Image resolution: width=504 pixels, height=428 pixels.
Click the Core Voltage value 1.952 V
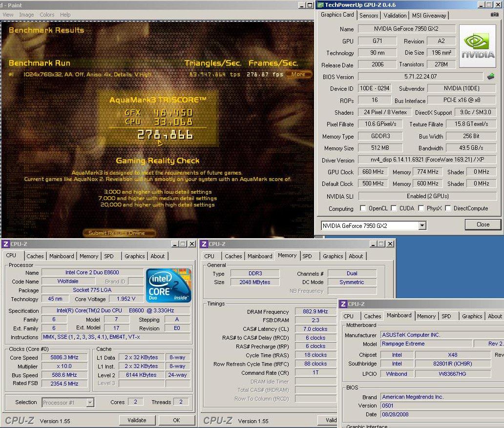(126, 299)
